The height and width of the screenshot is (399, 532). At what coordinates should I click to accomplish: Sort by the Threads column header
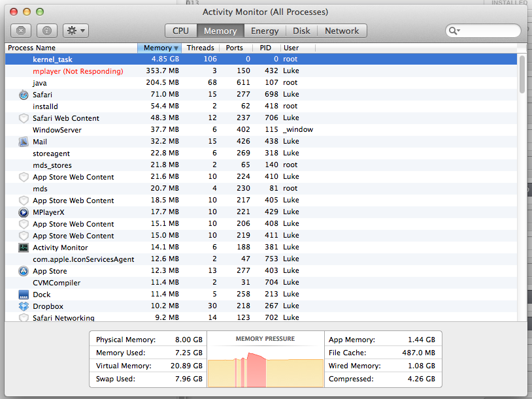click(x=201, y=48)
